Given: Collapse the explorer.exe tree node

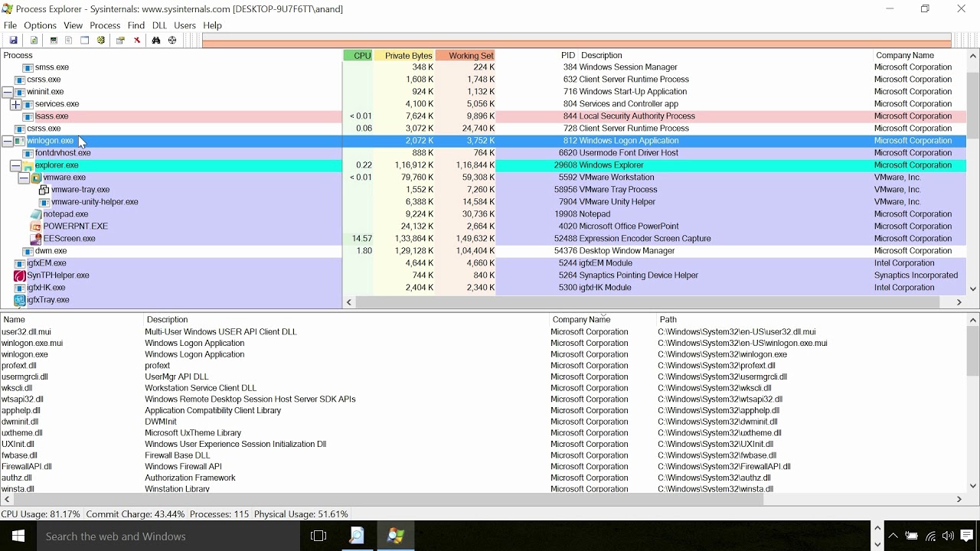Looking at the screenshot, I should pos(15,165).
